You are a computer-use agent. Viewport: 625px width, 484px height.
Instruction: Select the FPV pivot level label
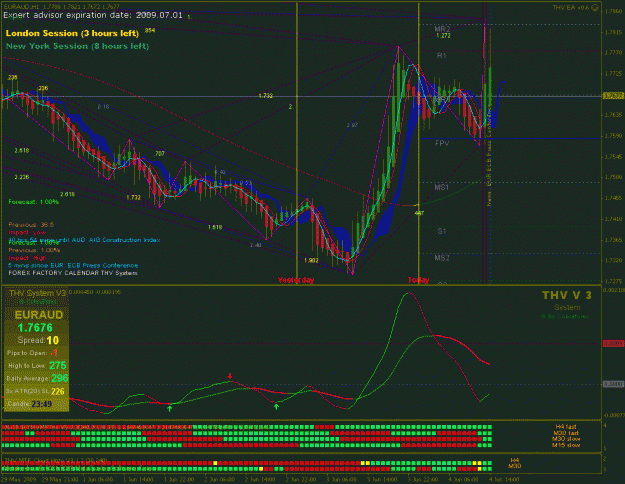[x=442, y=143]
